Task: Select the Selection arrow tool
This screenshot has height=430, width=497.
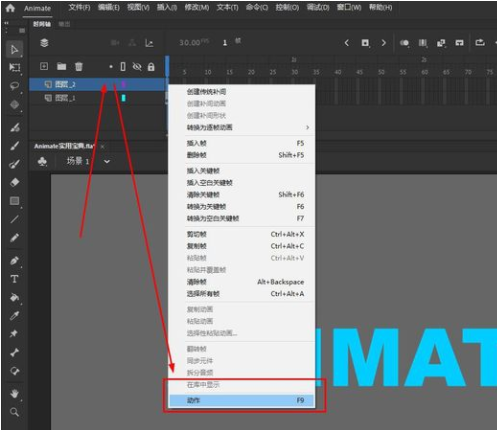Action: coord(14,50)
